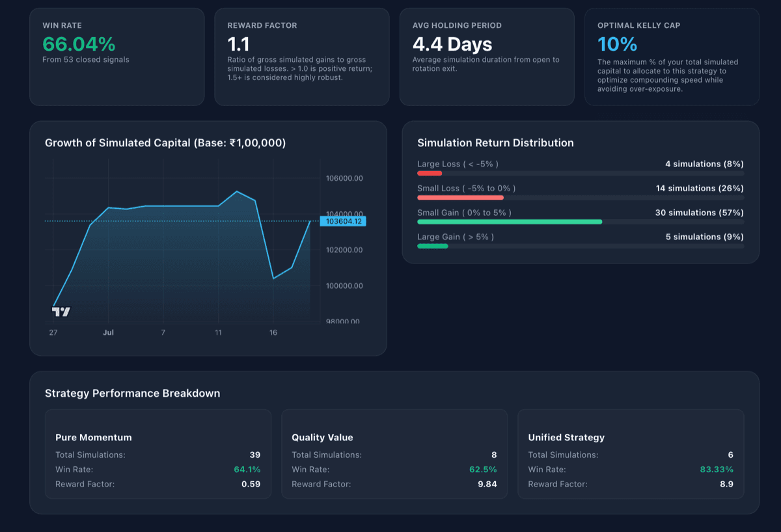Click "30 simulations (57%)" text

(699, 213)
